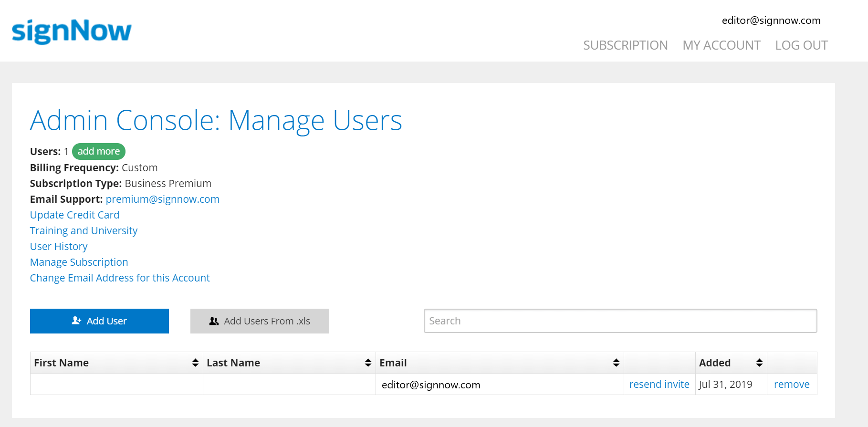This screenshot has width=868, height=427.
Task: Focus the Search input field
Action: click(620, 321)
